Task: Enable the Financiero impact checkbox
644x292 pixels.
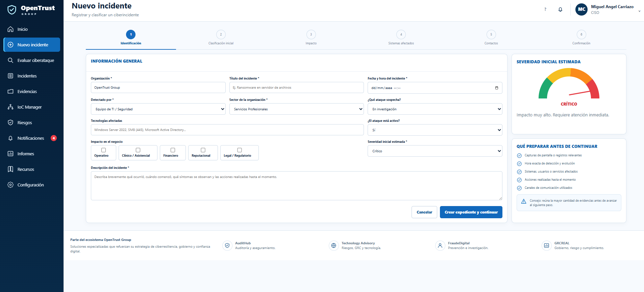Action: click(x=173, y=150)
